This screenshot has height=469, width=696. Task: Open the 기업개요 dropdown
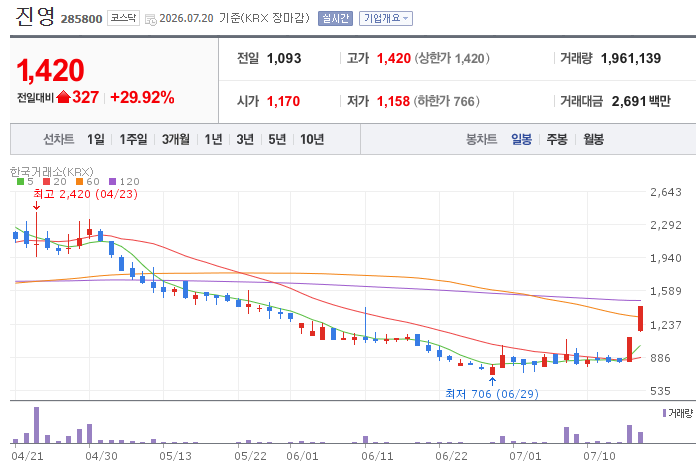[x=385, y=18]
